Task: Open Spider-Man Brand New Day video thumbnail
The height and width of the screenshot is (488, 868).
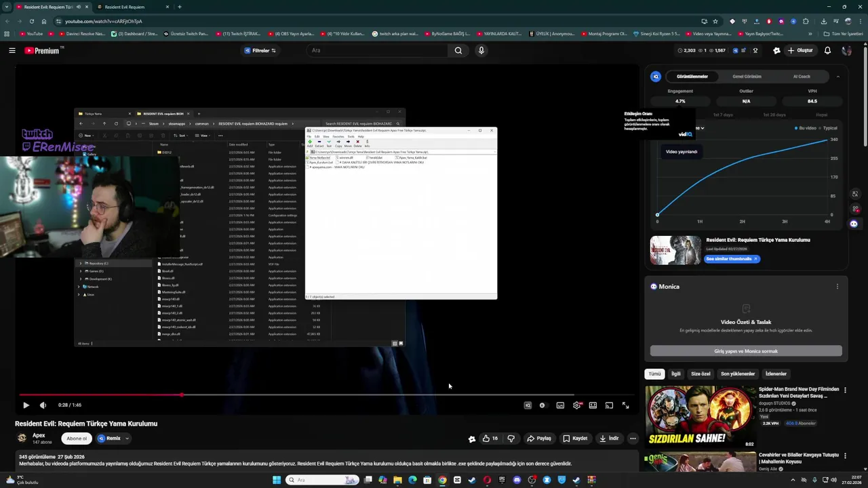Action: 701,417
